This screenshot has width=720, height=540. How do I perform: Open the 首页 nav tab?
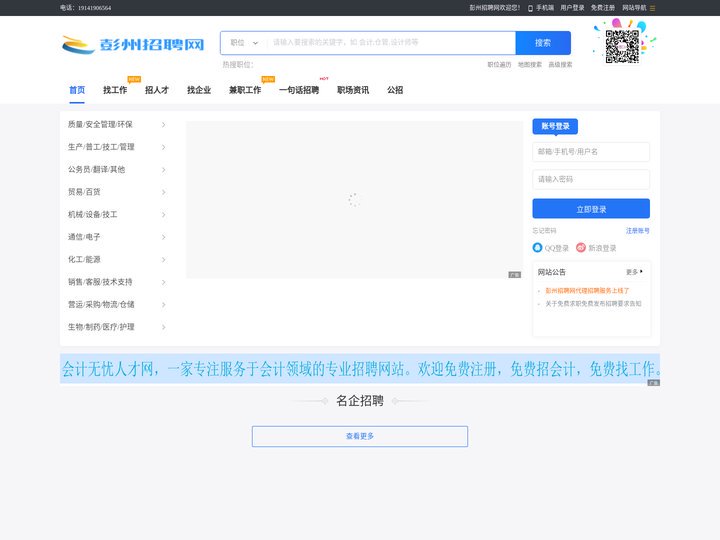pos(77,90)
